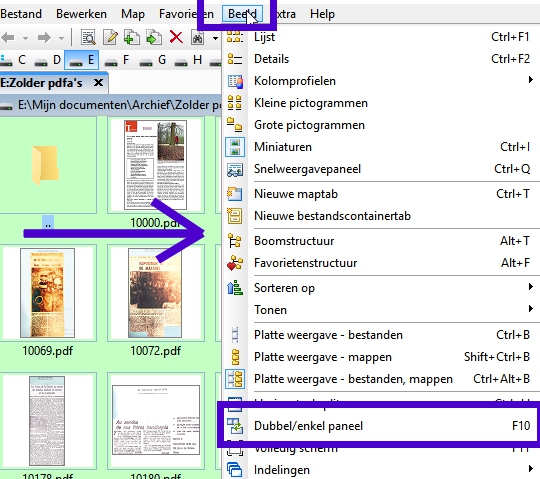Click the edit file pencil icon
540x479 pixels.
click(110, 37)
